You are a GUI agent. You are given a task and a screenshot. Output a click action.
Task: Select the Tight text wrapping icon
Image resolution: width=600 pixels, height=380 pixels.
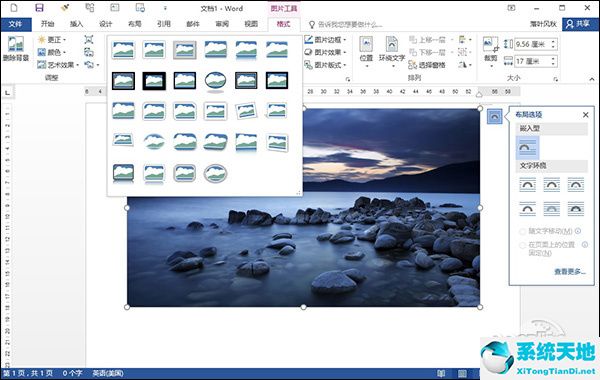click(551, 185)
